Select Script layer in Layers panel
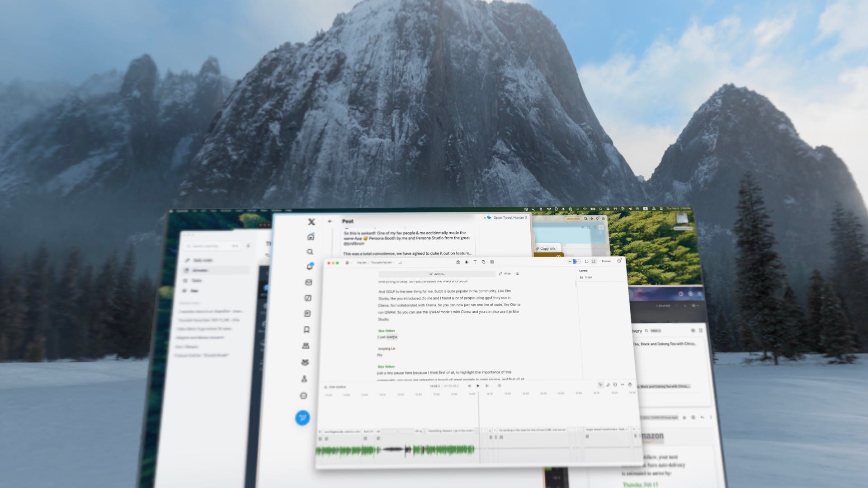 [x=586, y=277]
